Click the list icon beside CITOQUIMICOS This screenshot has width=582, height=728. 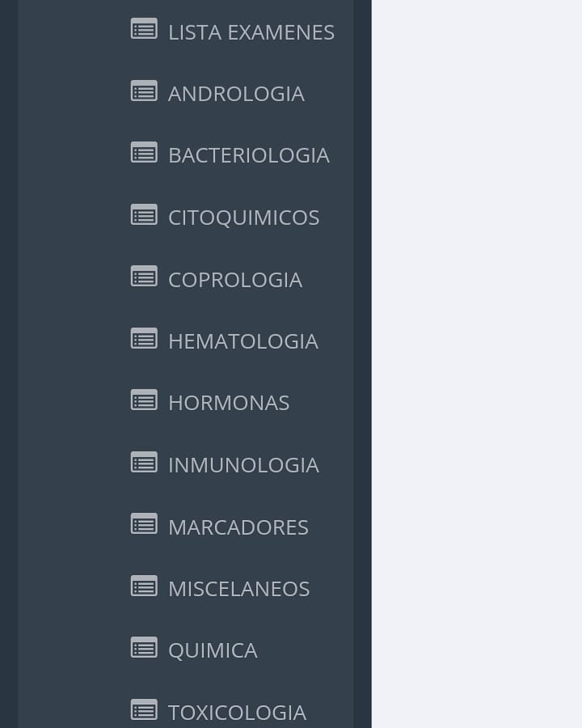(144, 215)
